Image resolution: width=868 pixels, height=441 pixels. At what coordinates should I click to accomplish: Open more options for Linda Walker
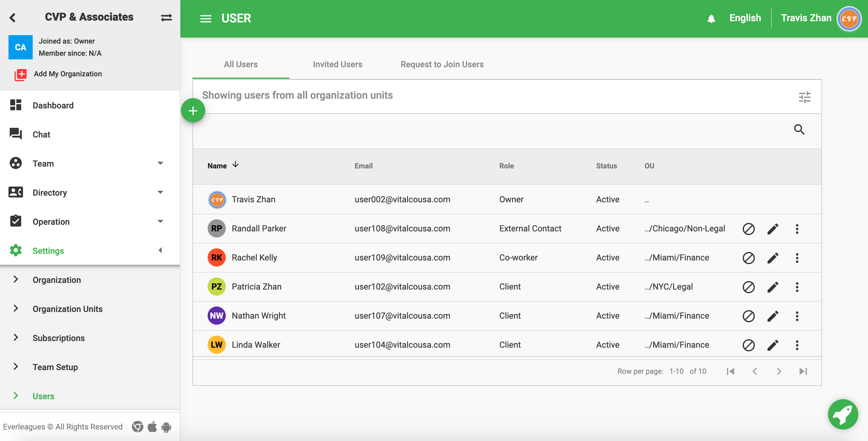[x=797, y=345]
